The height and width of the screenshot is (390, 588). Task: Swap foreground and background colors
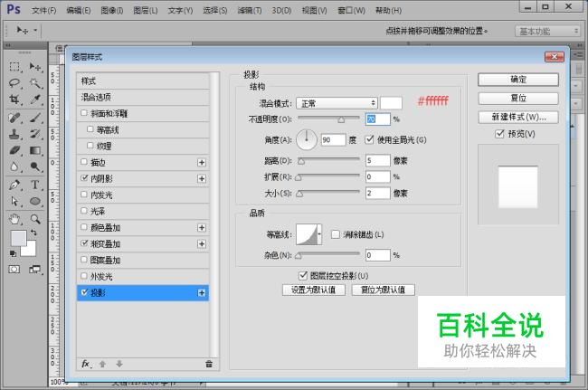coord(33,233)
